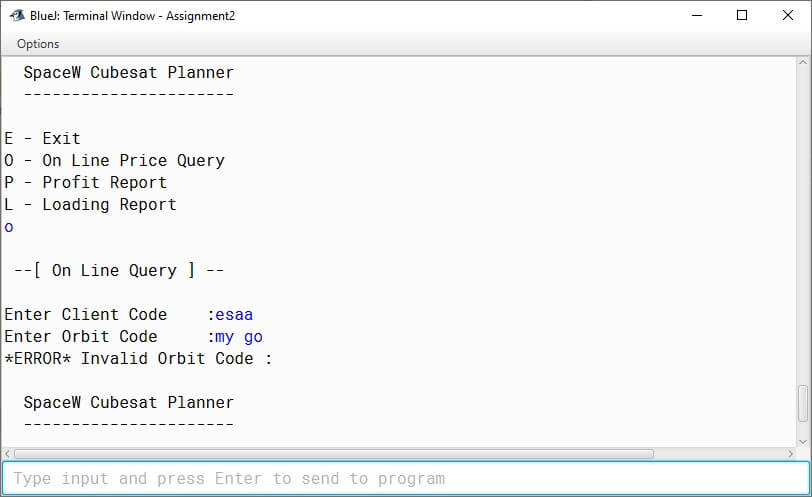The width and height of the screenshot is (812, 497).
Task: Click the 'P - Profit Report' line
Action: point(85,182)
